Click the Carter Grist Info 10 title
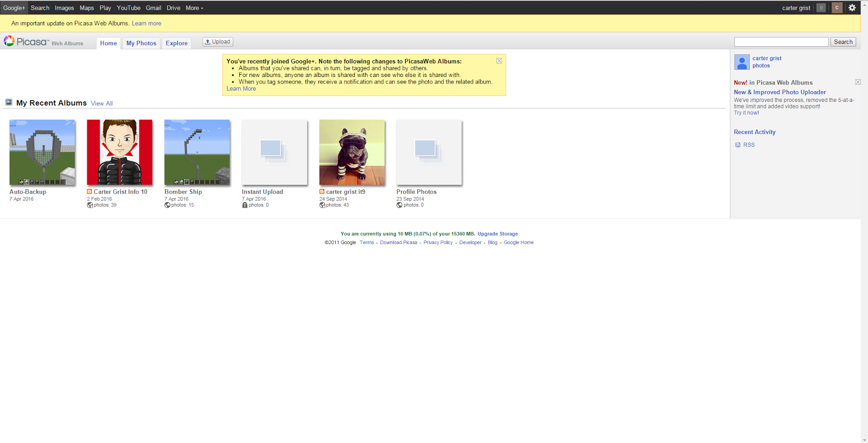Image resolution: width=868 pixels, height=443 pixels. point(120,192)
